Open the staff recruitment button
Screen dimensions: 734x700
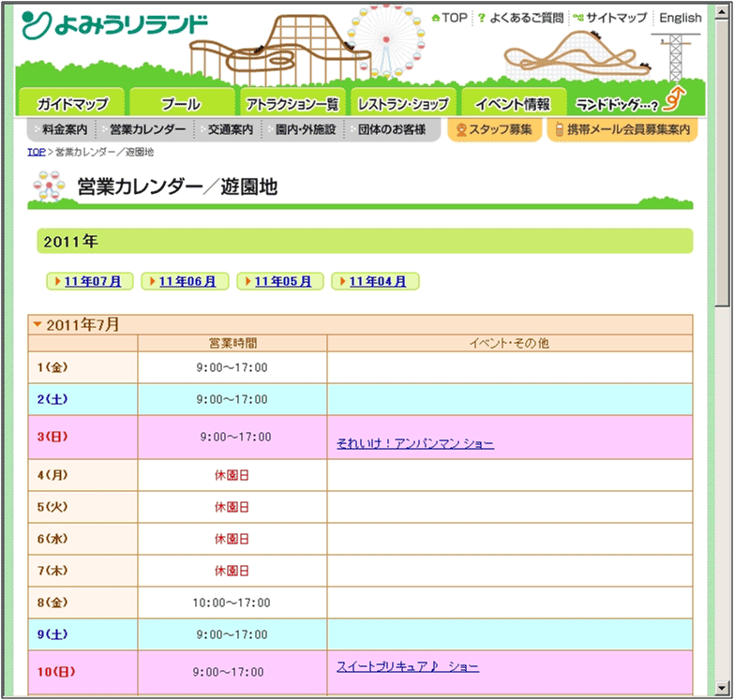pos(494,129)
